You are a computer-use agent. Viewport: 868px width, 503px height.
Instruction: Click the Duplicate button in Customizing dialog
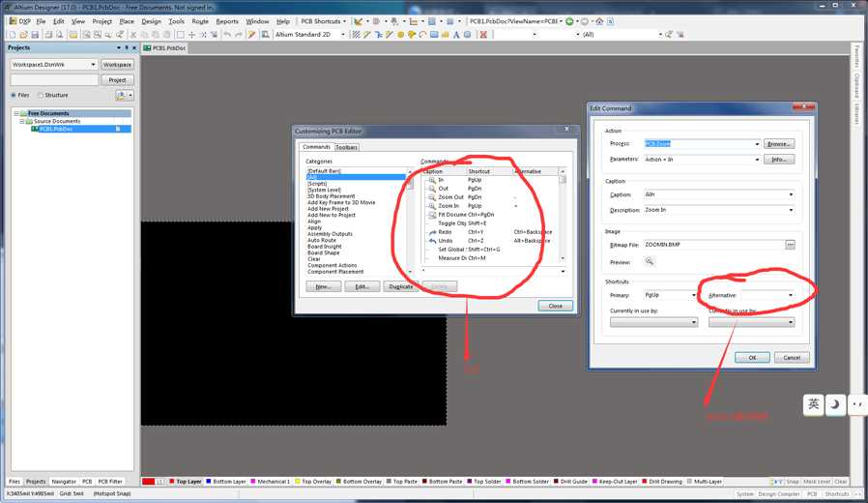pos(401,286)
